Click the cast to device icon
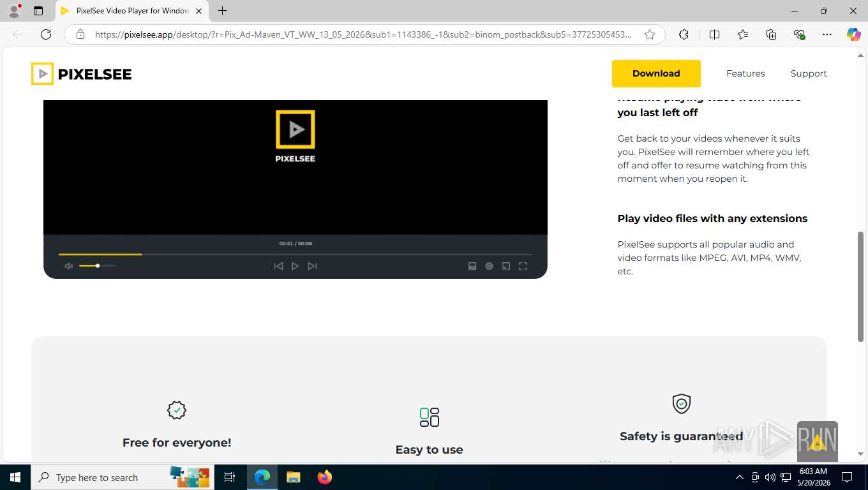The height and width of the screenshot is (490, 868). (506, 266)
